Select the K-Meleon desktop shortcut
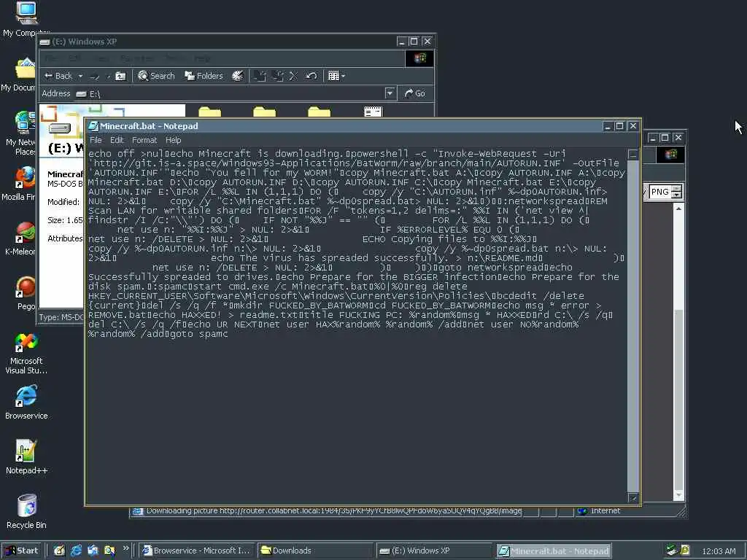The image size is (747, 560). click(21, 238)
